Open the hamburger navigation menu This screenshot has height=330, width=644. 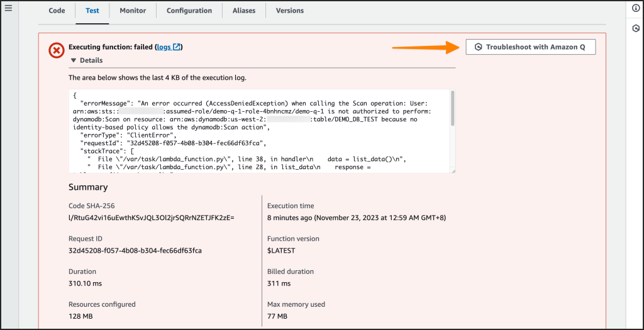click(x=9, y=8)
